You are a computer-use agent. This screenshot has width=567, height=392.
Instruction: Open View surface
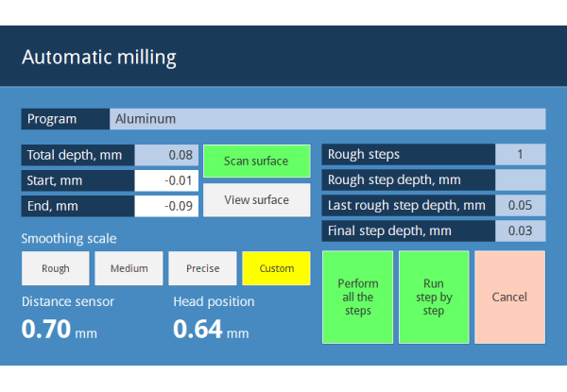(256, 200)
